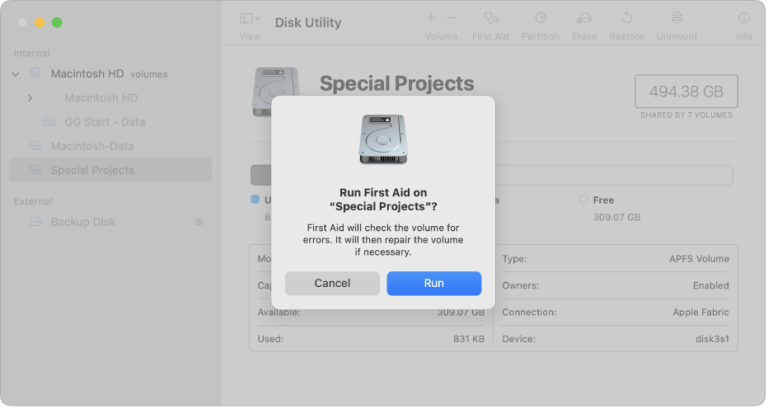Click the Backup Disk drive icon

point(35,222)
